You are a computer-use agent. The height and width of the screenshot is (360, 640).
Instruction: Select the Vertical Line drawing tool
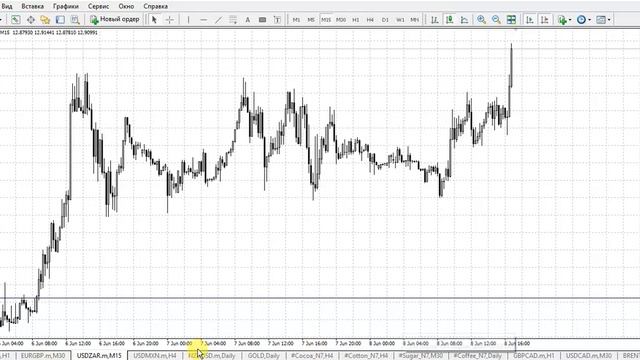[188, 20]
